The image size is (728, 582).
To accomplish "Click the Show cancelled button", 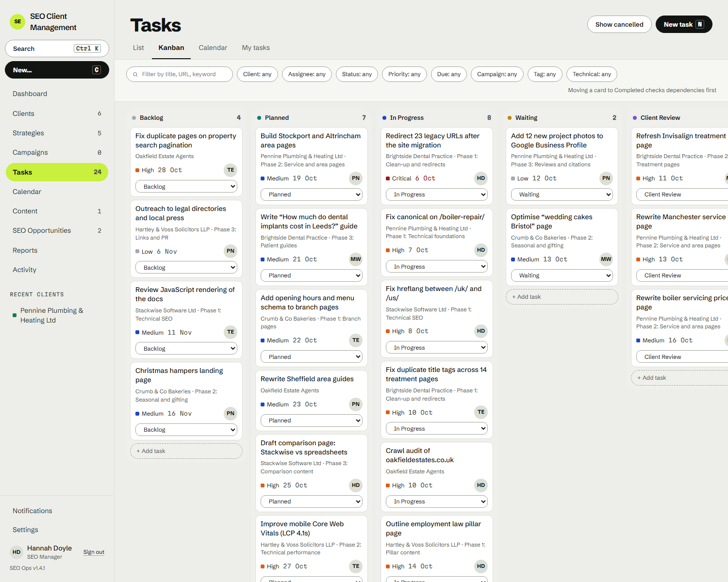I will click(619, 25).
